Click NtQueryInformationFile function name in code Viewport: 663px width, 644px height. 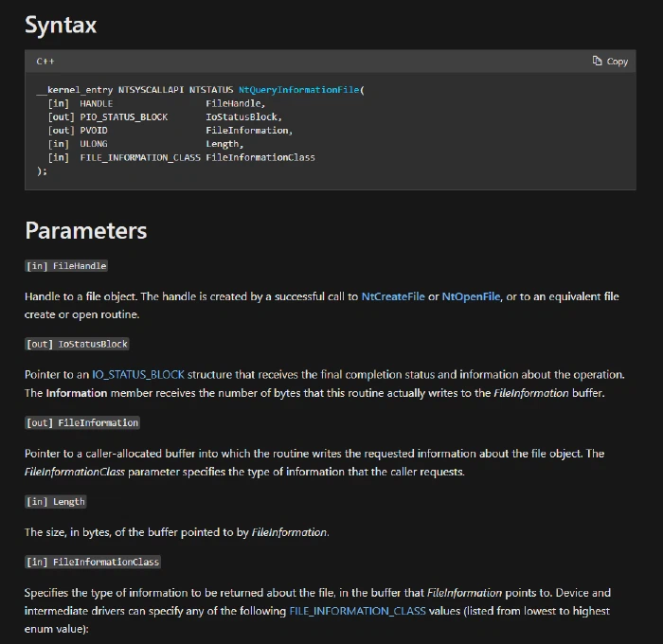point(299,90)
